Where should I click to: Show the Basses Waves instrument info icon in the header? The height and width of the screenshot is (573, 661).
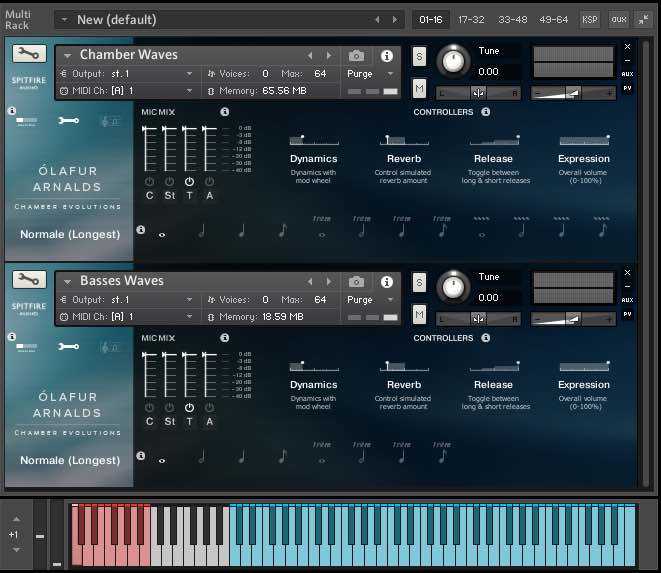point(387,282)
